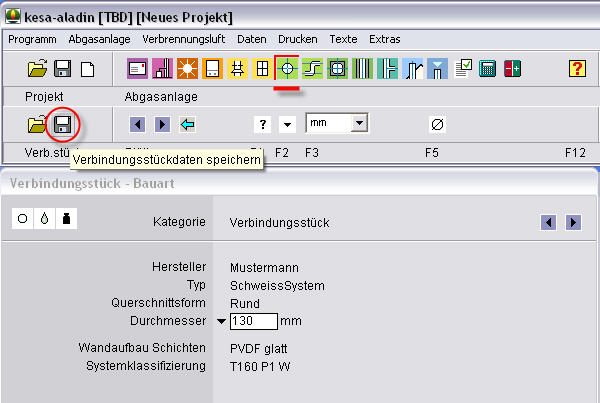
Task: Click the Durchmesser input field showing 130
Action: (253, 322)
